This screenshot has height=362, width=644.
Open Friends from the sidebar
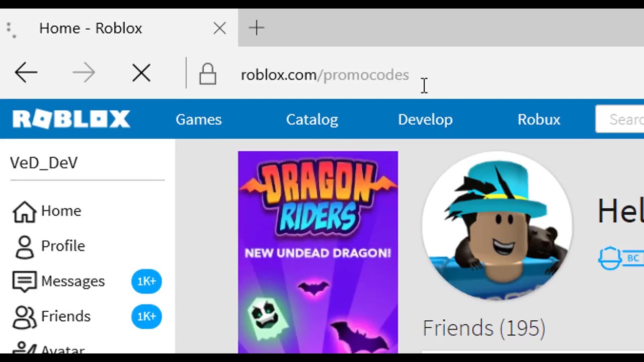66,316
